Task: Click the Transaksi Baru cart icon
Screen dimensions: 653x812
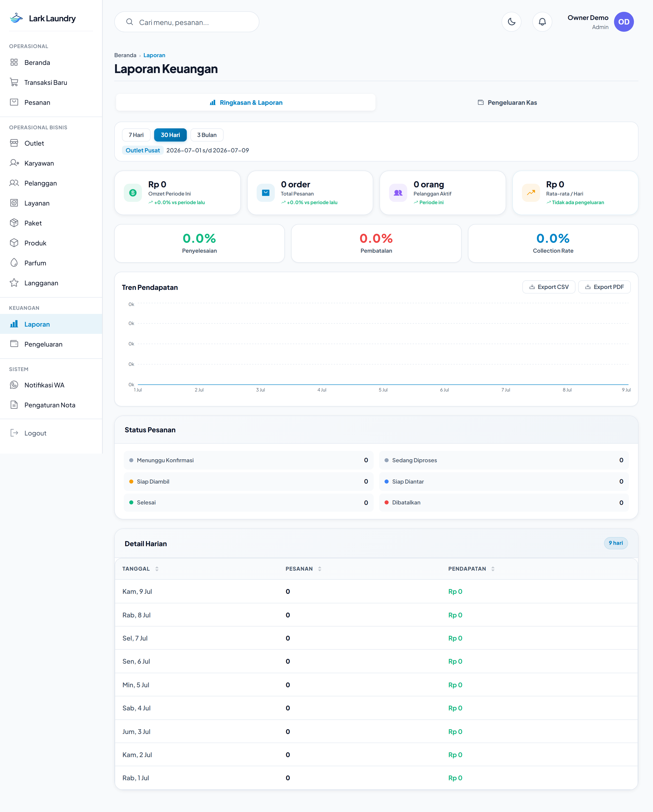Action: [x=14, y=82]
